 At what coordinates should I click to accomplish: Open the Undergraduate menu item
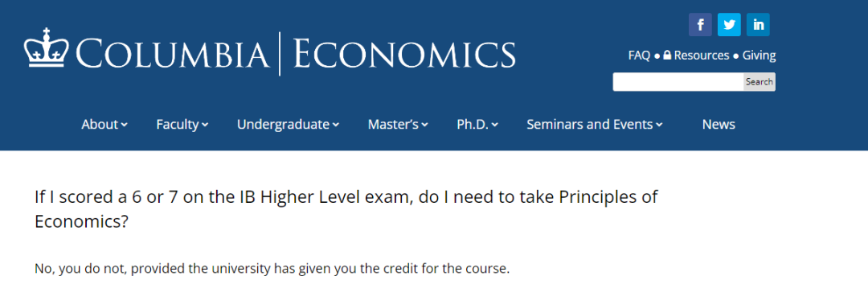point(283,124)
